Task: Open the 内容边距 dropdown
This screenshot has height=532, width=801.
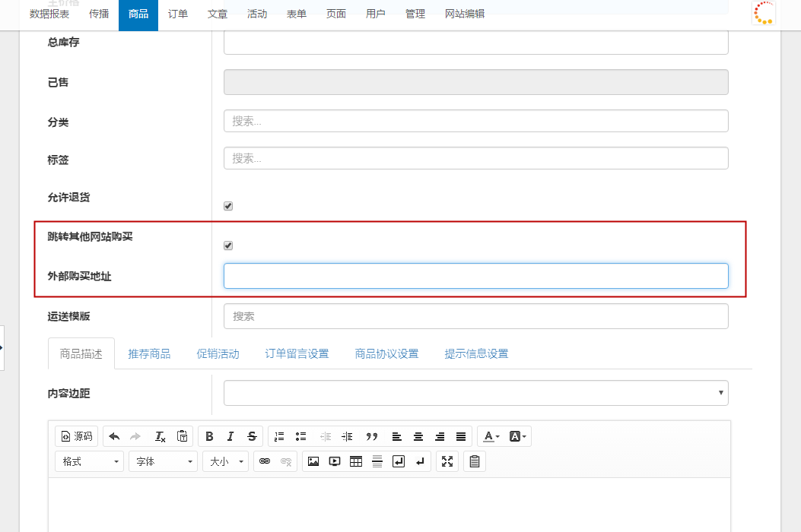Action: point(475,393)
